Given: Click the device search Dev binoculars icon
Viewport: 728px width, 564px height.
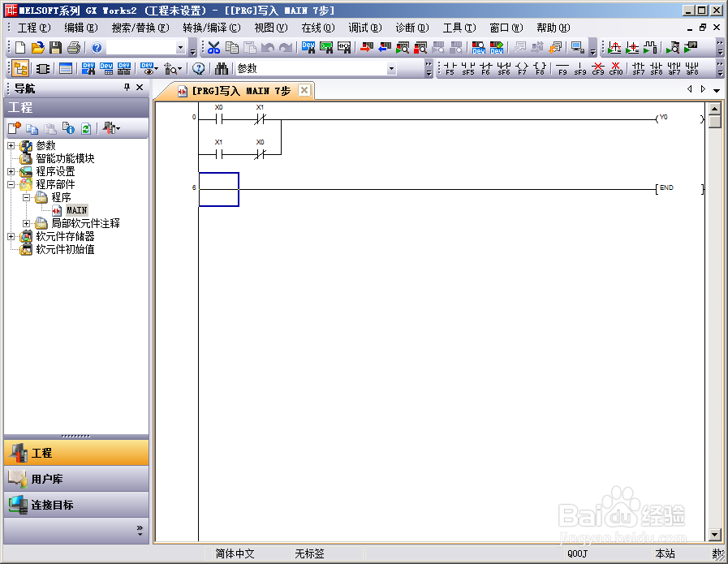Looking at the screenshot, I should tap(88, 69).
